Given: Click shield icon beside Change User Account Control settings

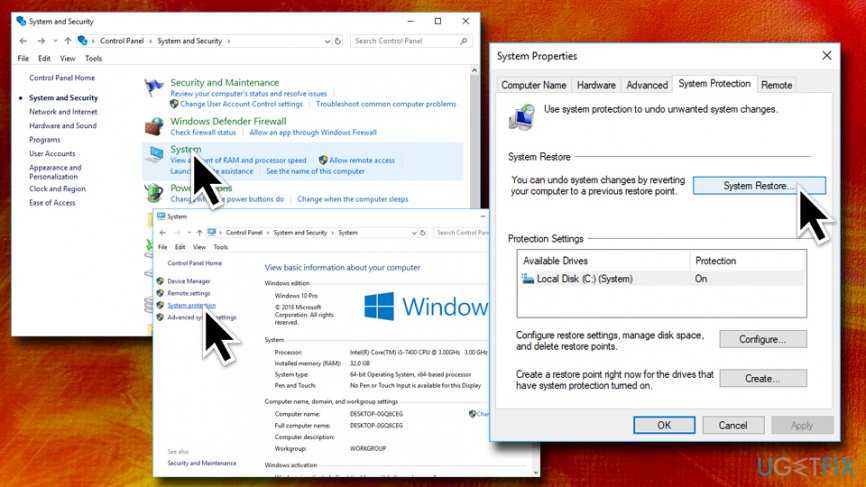Looking at the screenshot, I should click(x=174, y=104).
